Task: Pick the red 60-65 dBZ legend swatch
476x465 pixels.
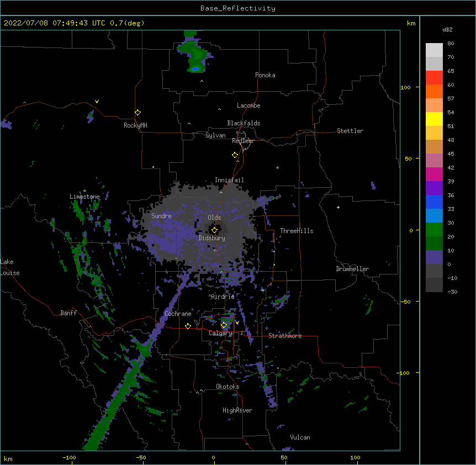Action: 434,77
